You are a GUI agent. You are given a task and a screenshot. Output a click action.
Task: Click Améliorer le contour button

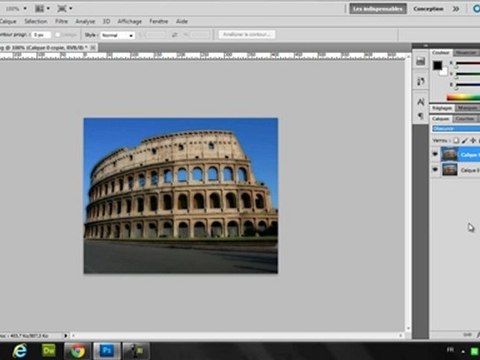[x=247, y=35]
